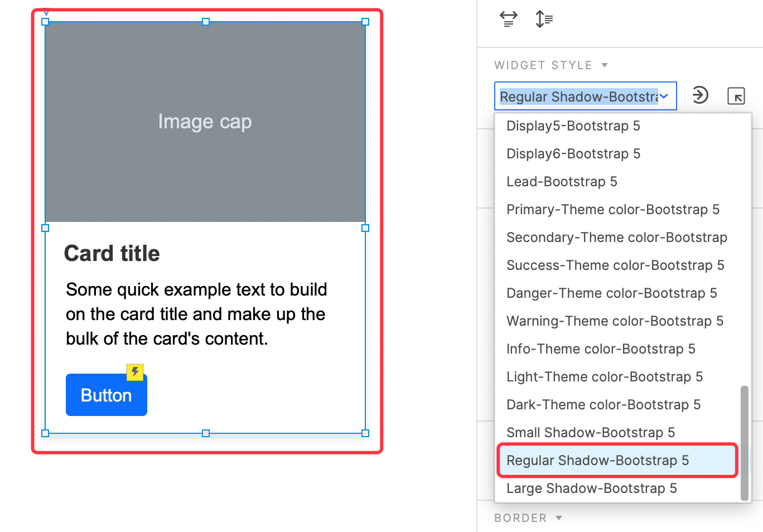Image resolution: width=763 pixels, height=532 pixels.
Task: Select Display5-Bootstrap 5 style
Action: [573, 126]
